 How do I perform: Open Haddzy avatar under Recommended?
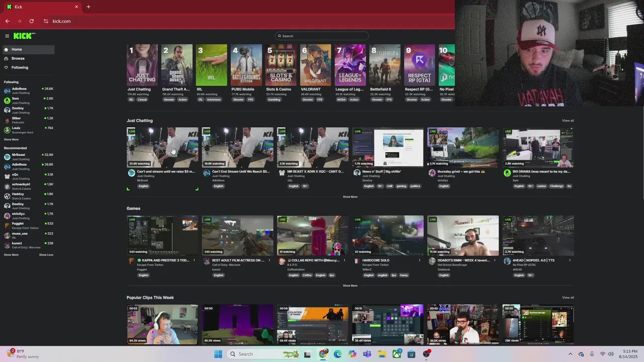7,196
